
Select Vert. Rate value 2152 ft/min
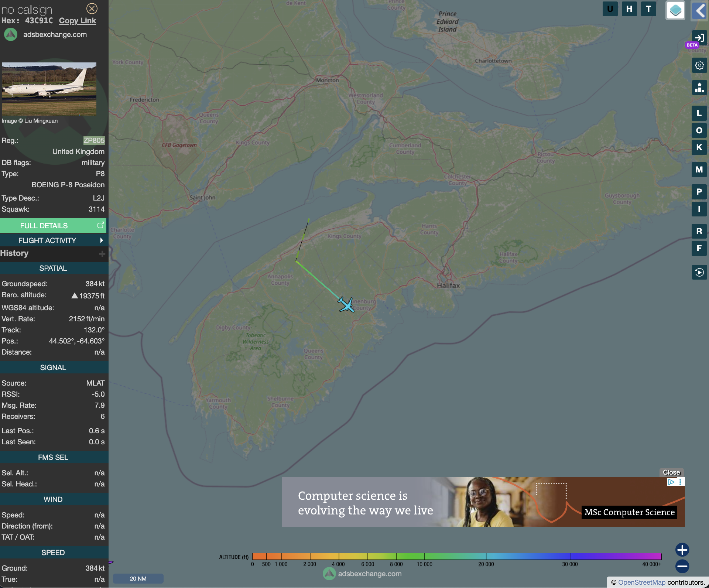tap(87, 319)
